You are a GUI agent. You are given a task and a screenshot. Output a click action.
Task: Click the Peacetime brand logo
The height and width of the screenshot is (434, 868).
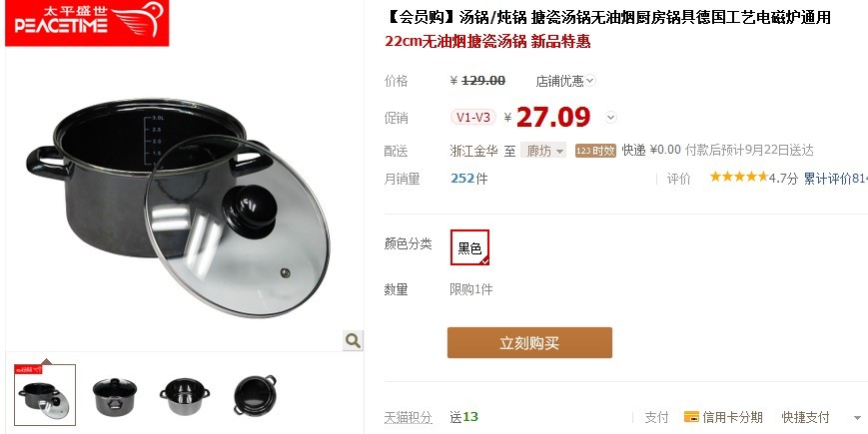[x=87, y=23]
